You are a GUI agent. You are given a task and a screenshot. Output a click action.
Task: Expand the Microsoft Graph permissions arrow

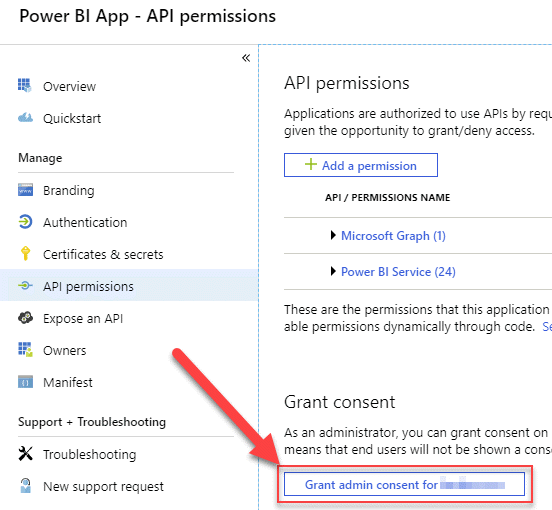[x=333, y=235]
